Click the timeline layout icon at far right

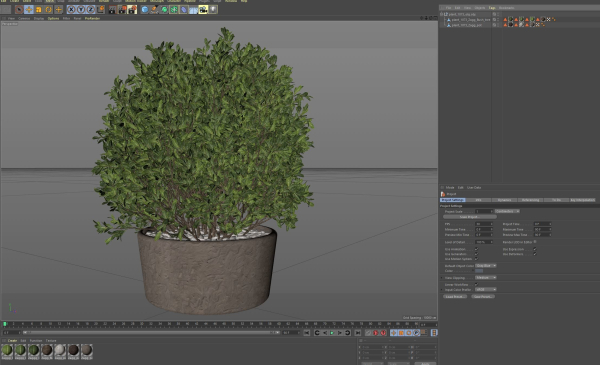coord(434,333)
